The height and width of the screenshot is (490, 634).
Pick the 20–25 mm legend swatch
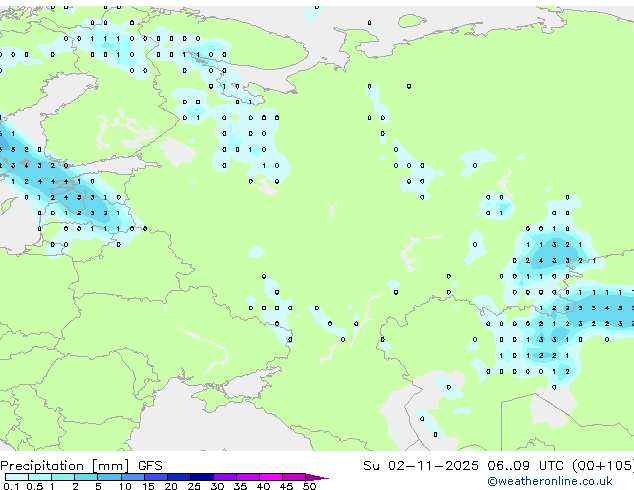tap(178, 477)
